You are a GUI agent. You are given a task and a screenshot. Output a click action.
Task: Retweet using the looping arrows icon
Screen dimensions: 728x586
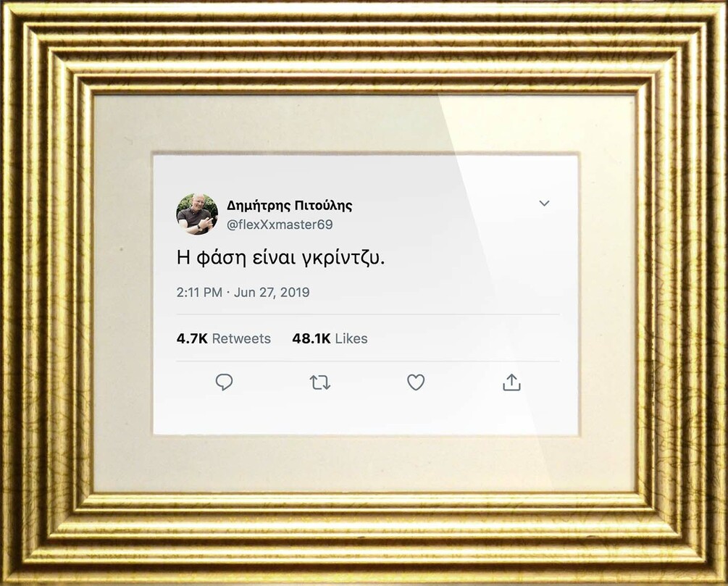click(x=320, y=382)
